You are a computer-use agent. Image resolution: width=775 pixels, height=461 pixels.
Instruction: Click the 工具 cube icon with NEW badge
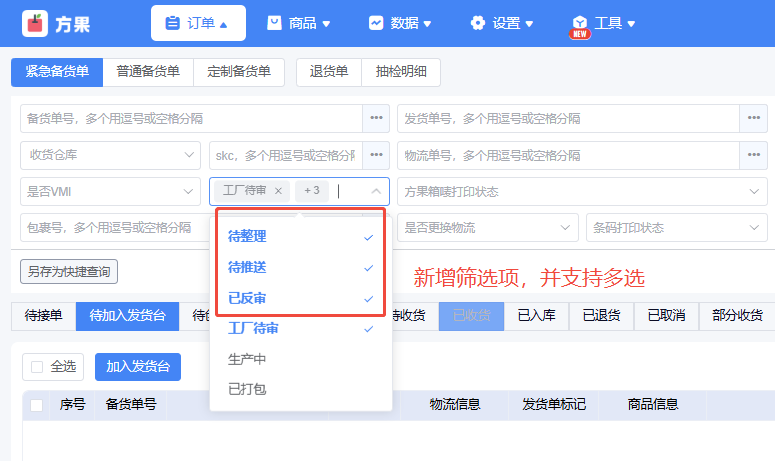[580, 26]
